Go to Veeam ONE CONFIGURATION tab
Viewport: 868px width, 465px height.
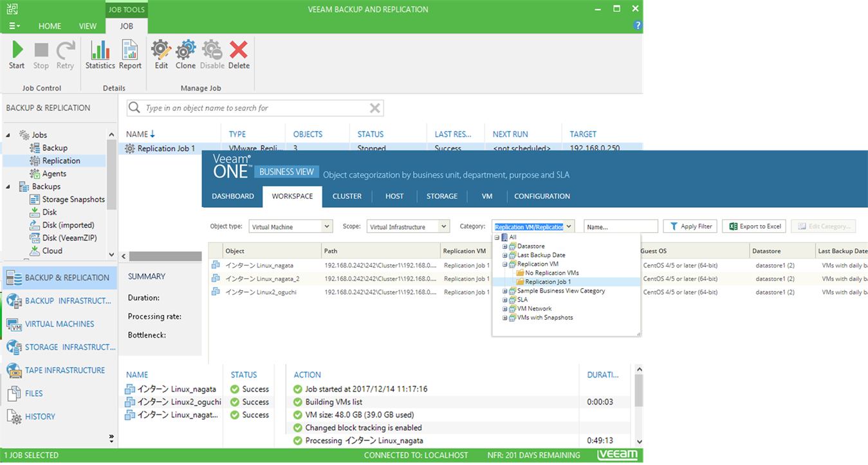[542, 196]
